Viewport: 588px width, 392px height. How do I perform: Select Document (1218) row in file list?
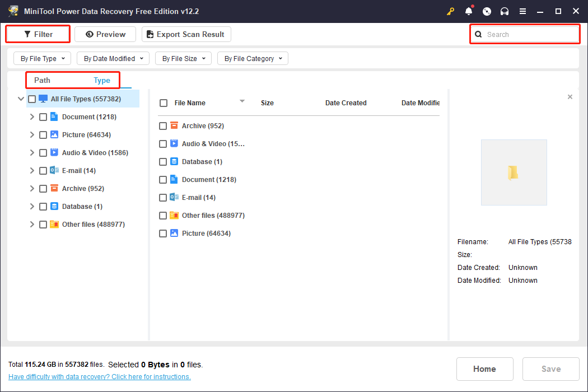(x=299, y=180)
